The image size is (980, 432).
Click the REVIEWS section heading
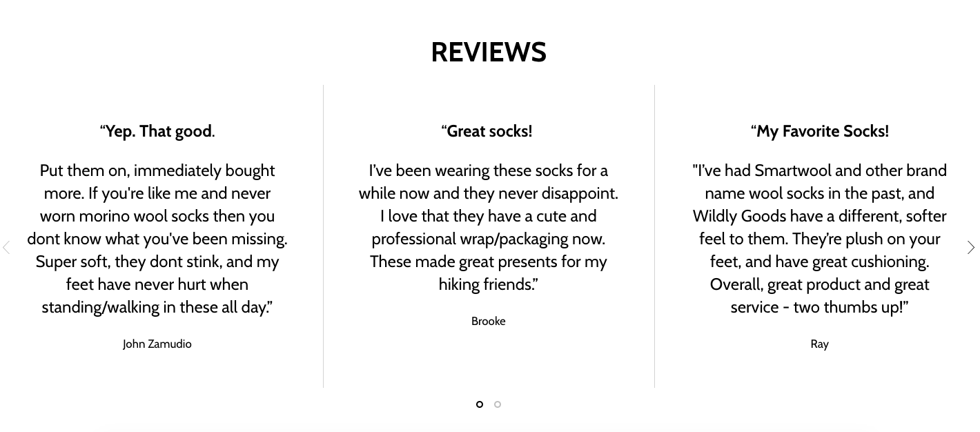[489, 52]
